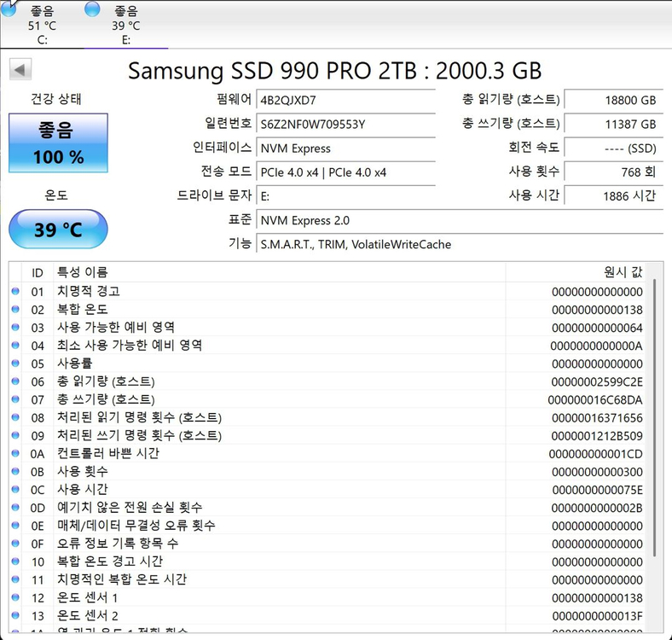Click the firmware field 4B2QJXD7
Screen dimensions: 672x640
[x=345, y=101]
